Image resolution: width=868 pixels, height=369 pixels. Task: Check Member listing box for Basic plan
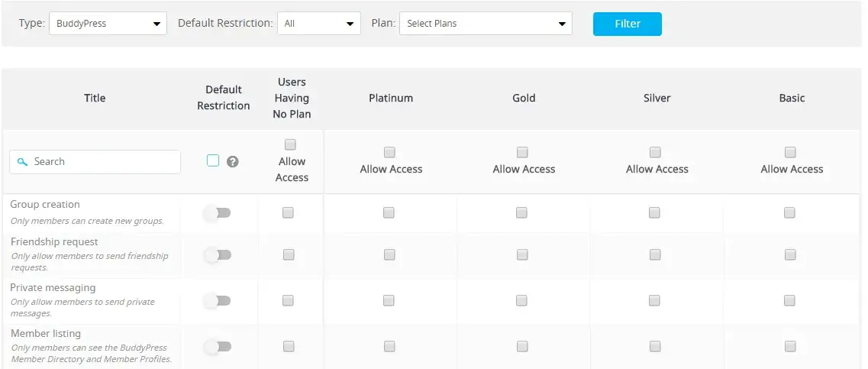[x=789, y=347]
